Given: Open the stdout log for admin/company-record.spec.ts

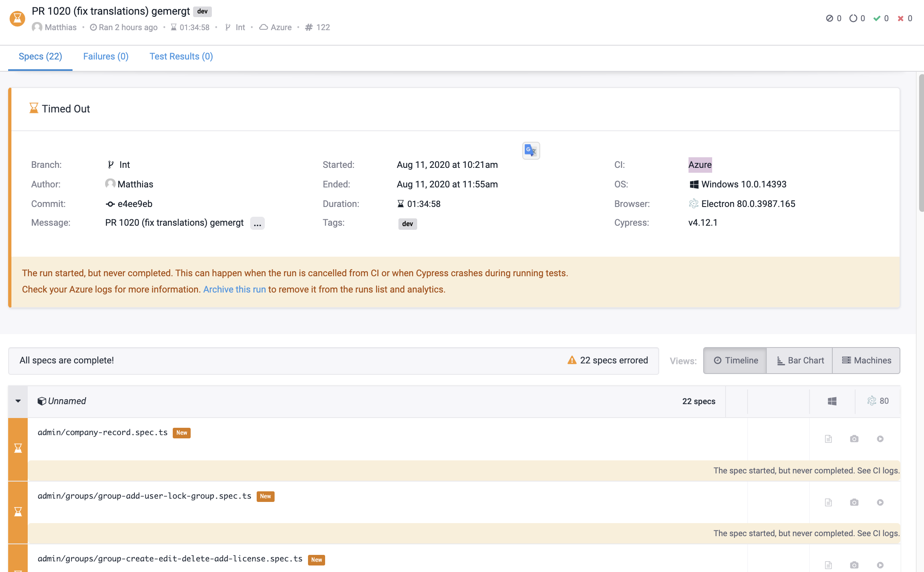Looking at the screenshot, I should (828, 439).
